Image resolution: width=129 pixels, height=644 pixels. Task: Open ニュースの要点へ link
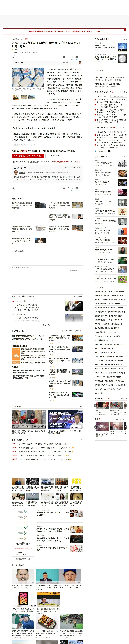coord(77,296)
